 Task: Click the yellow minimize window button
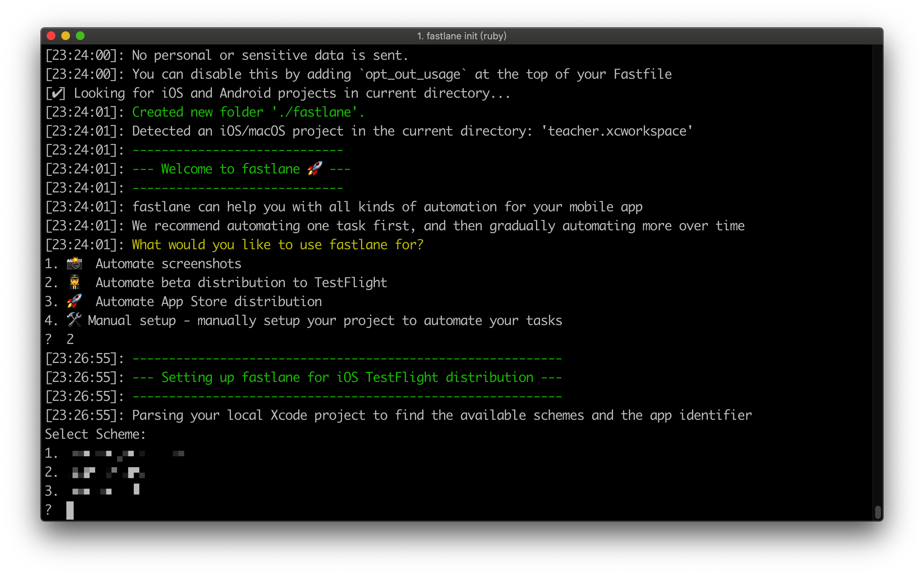pos(66,36)
